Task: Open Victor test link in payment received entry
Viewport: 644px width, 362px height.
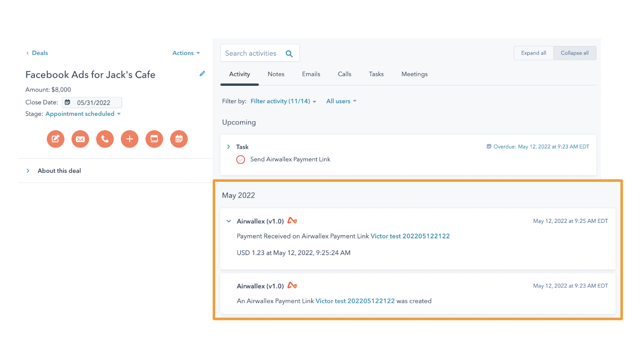Action: [x=410, y=236]
